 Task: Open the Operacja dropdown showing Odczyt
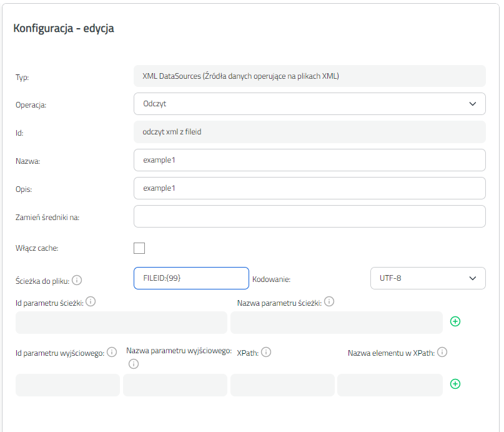(310, 104)
